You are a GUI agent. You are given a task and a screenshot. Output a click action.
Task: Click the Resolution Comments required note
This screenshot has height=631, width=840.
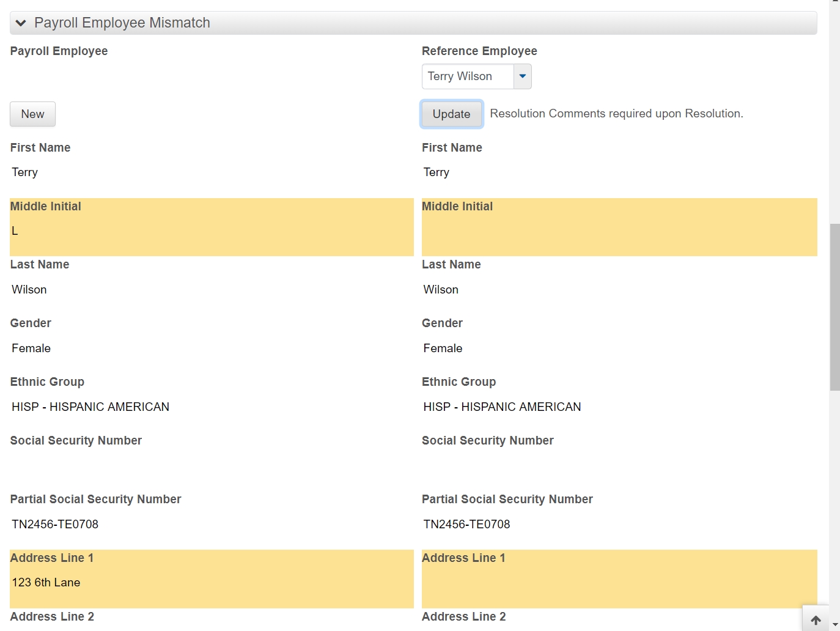616,114
